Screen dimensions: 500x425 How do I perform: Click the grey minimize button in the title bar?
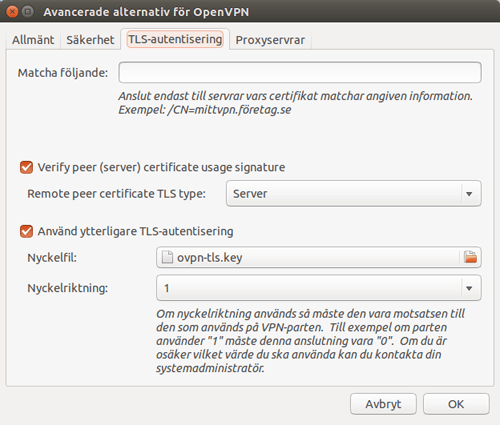[28, 12]
